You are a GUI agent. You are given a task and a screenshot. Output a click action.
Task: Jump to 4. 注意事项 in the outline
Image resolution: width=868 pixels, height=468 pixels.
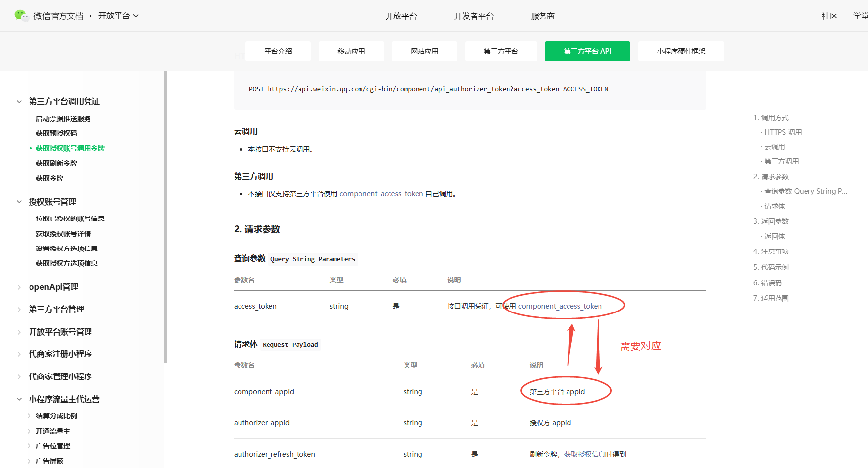click(x=771, y=251)
